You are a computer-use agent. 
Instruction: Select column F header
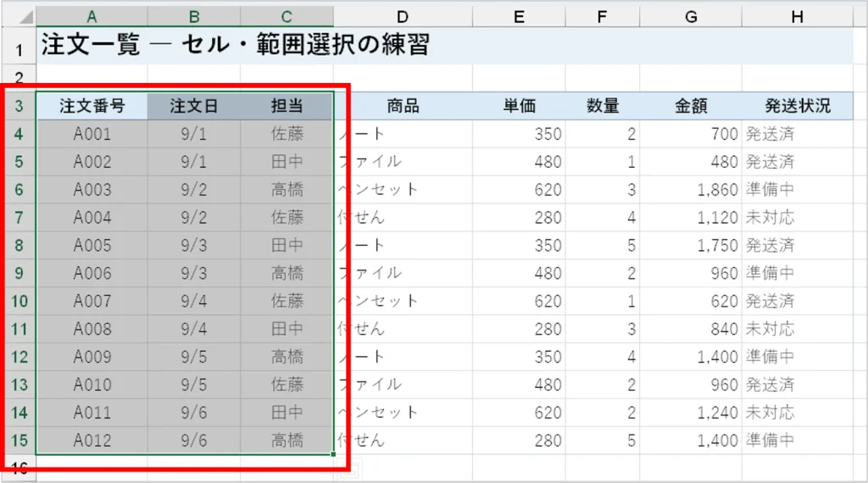[603, 17]
